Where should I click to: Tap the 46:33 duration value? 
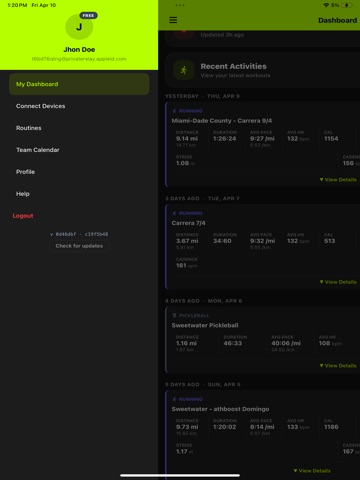233,343
